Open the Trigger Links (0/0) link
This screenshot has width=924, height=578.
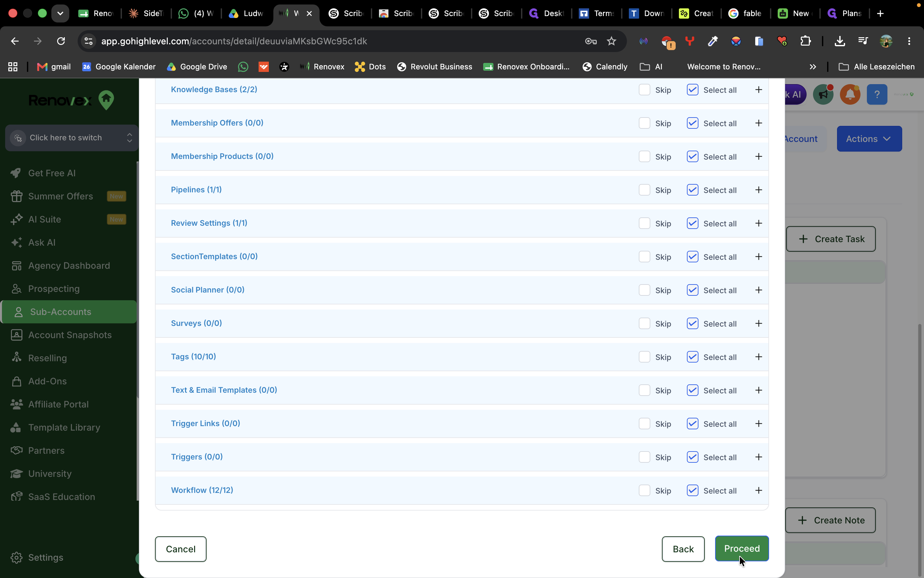205,423
